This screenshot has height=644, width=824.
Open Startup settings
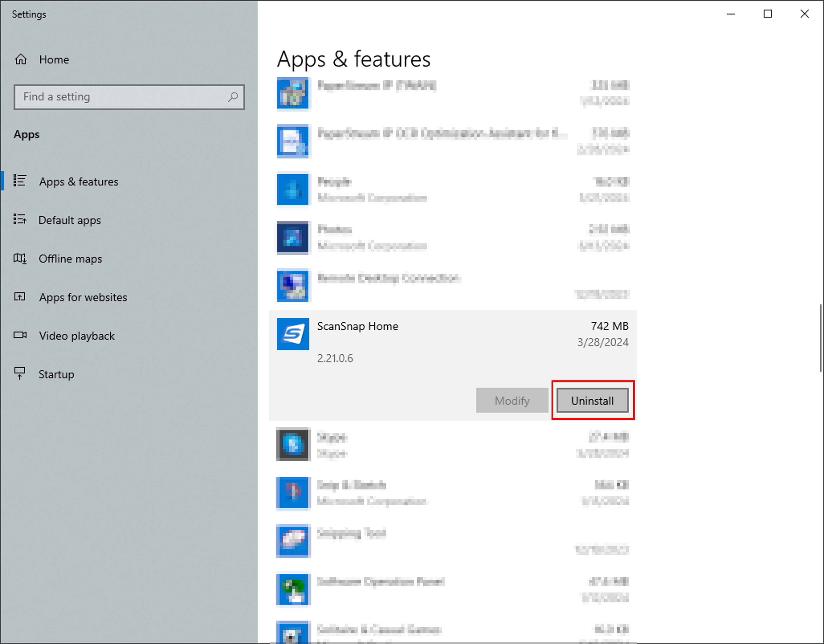129,374
